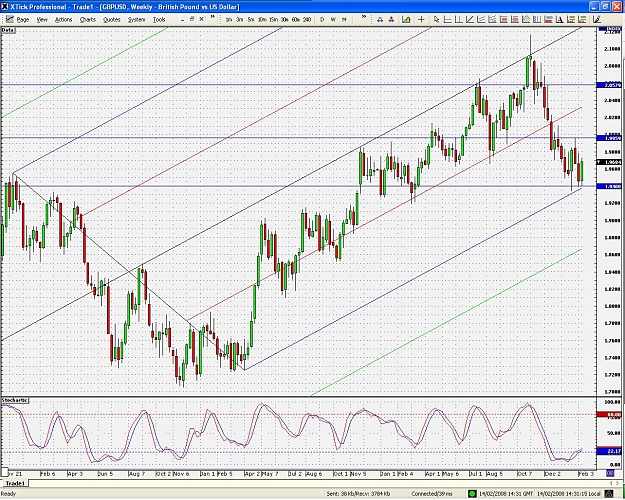Select the first orange-green levels tool icon
This screenshot has width=625, height=500.
point(570,19)
